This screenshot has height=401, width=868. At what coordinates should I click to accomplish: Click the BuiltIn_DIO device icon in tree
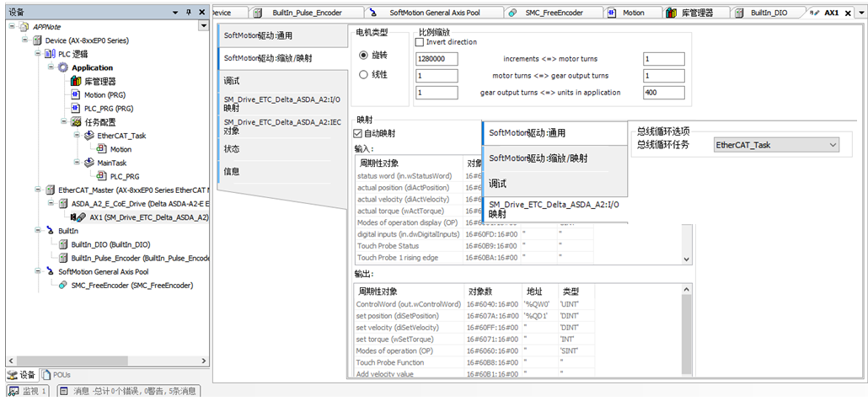pyautogui.click(x=63, y=244)
